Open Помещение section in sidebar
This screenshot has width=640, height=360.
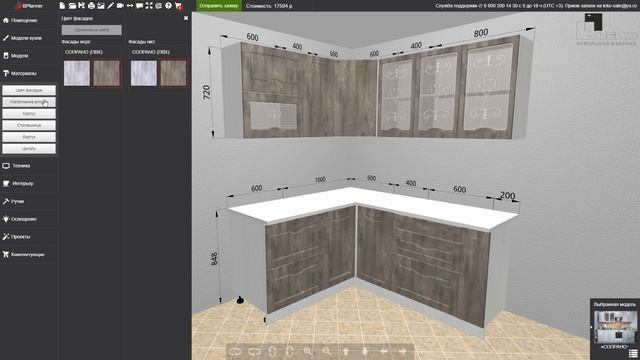29,20
